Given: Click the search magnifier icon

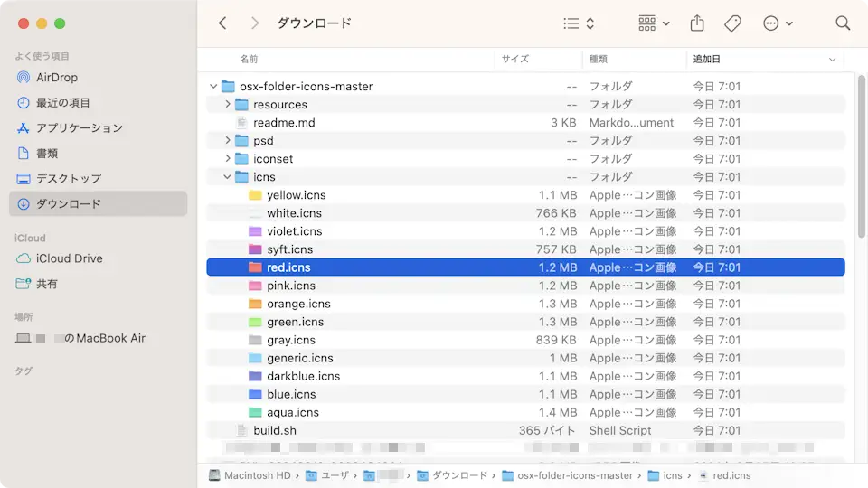Looking at the screenshot, I should pos(843,23).
